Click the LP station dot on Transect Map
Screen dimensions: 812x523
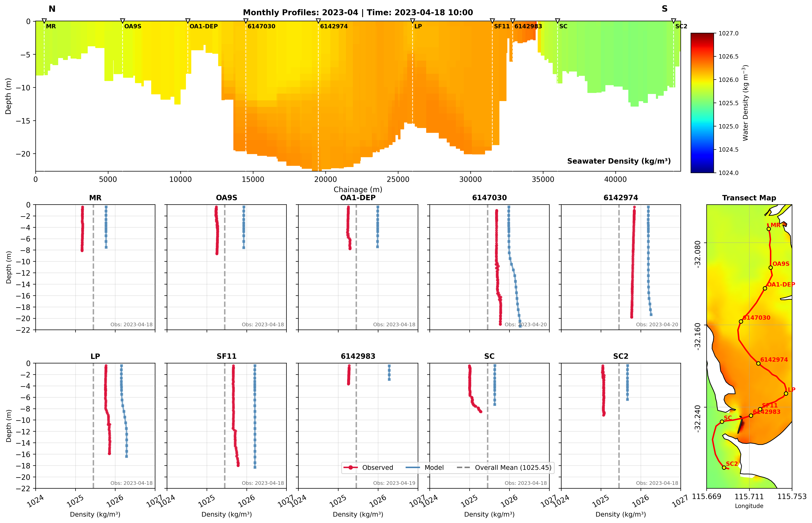coord(786,394)
